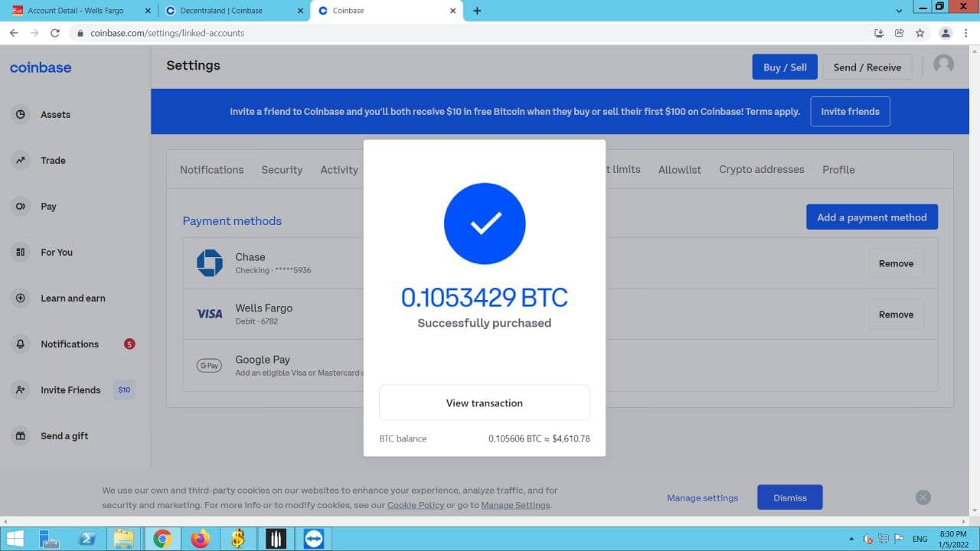Switch to Account Detail Wells Fargo tab

[x=81, y=11]
